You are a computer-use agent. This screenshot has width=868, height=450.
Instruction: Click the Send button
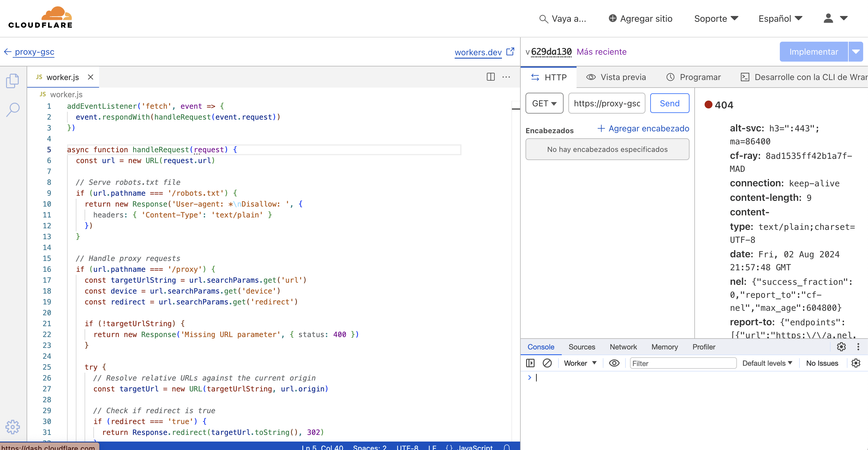(669, 103)
